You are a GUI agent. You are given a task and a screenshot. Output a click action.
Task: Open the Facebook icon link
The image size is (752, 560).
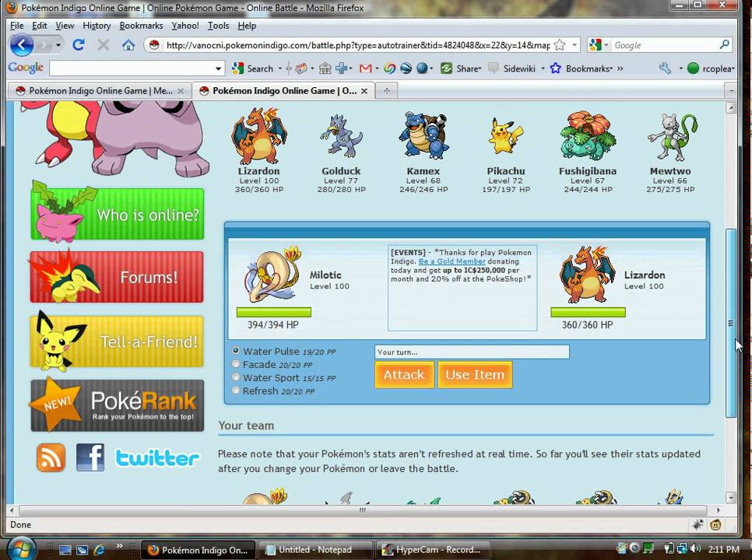click(90, 457)
